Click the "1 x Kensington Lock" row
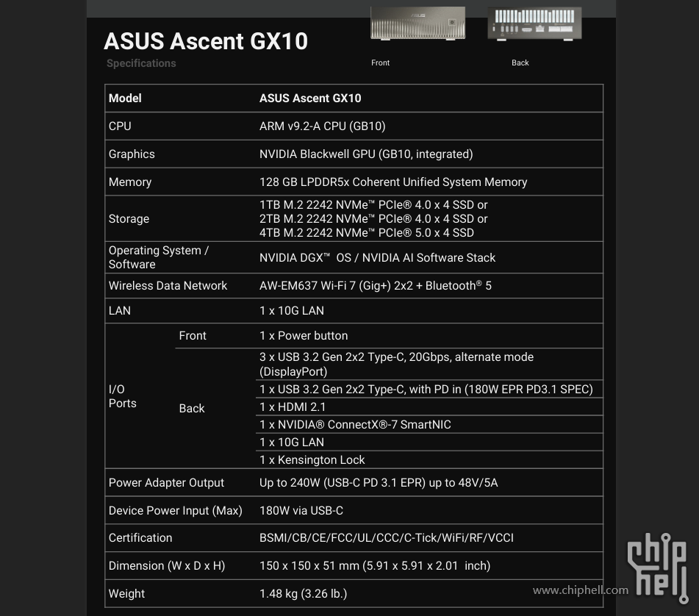 (x=312, y=459)
